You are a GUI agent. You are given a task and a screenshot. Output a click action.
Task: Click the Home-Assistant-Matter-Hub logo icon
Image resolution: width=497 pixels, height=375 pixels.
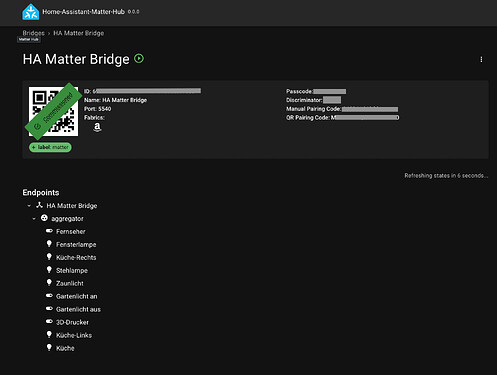[31, 12]
